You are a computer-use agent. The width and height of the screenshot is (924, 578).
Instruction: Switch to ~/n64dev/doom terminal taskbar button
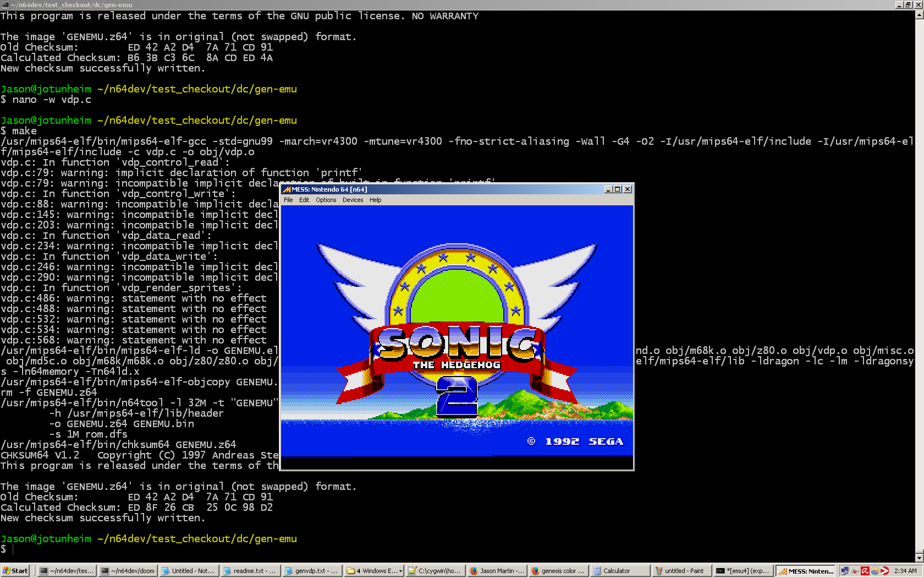pyautogui.click(x=128, y=571)
